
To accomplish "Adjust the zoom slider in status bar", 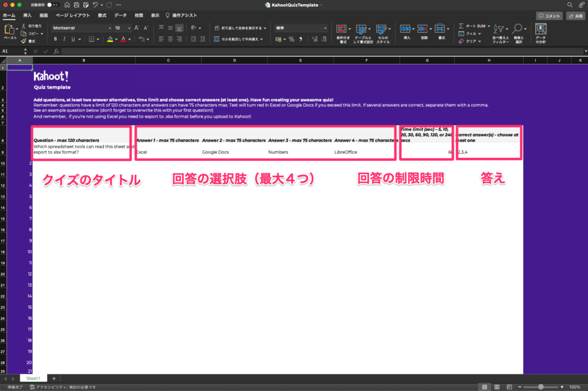I will coord(541,387).
